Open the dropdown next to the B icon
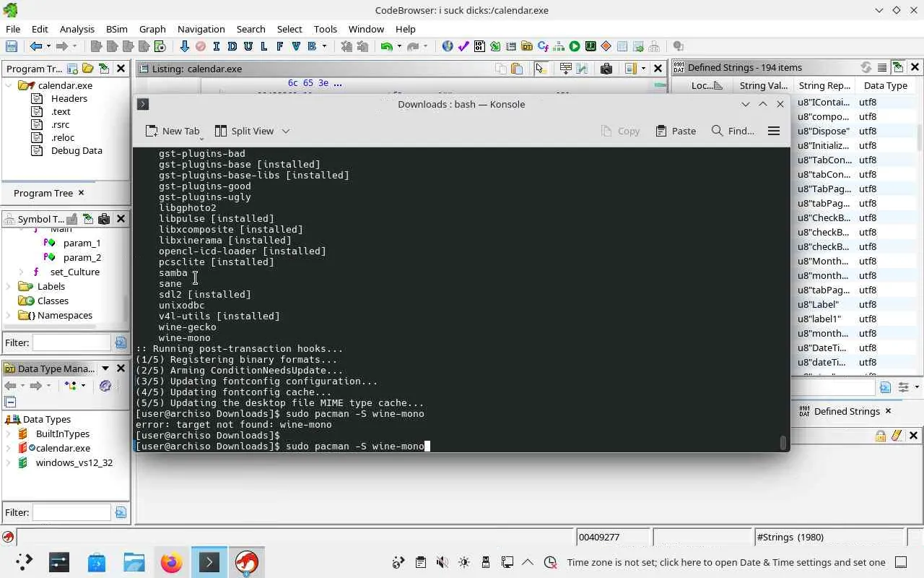The width and height of the screenshot is (924, 578). click(324, 46)
